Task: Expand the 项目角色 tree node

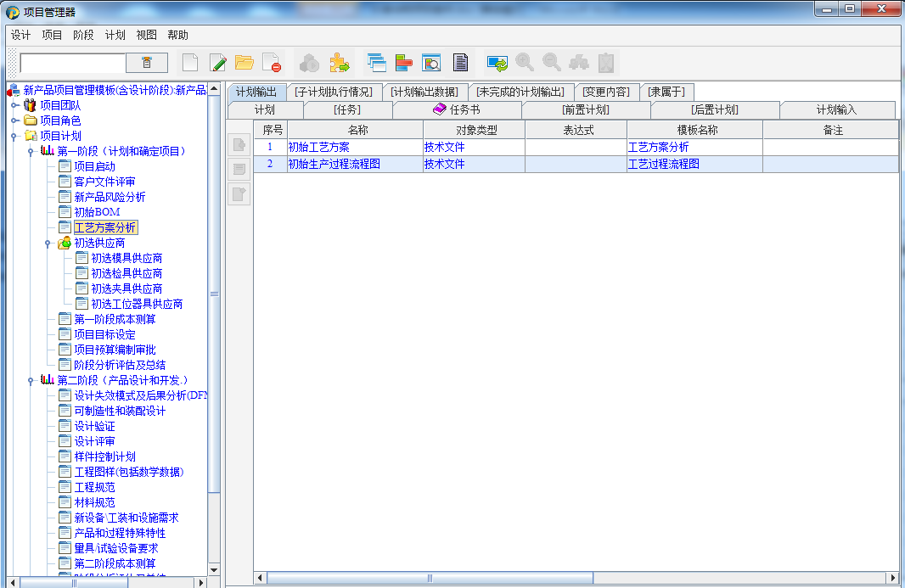Action: pos(14,120)
